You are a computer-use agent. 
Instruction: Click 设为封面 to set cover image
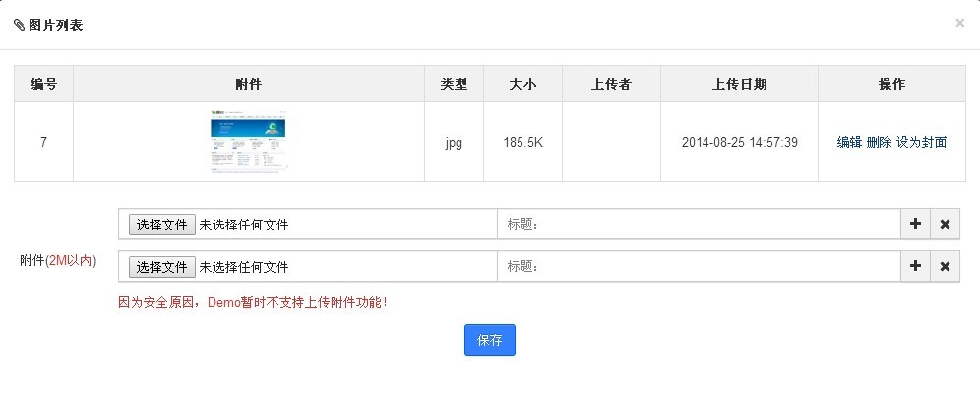(921, 142)
